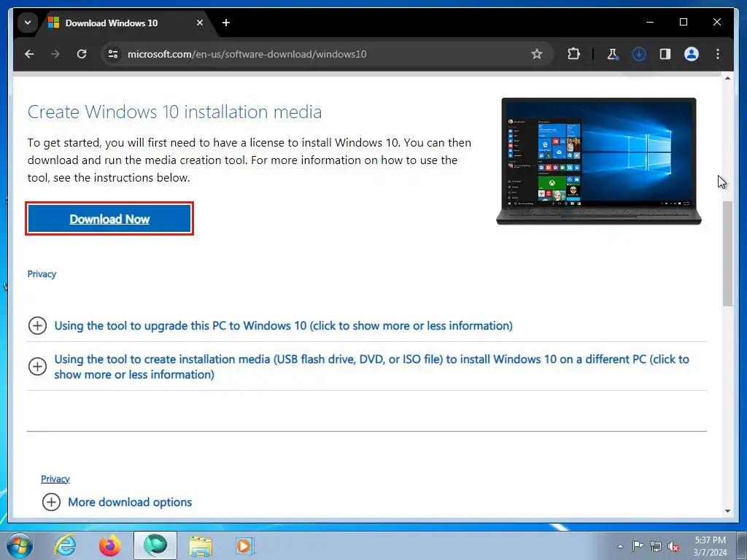This screenshot has height=560, width=747.
Task: Open the Chrome profile avatar
Action: pos(692,54)
